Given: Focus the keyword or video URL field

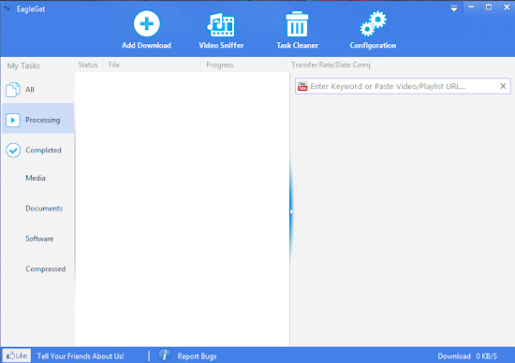Looking at the screenshot, I should (403, 86).
